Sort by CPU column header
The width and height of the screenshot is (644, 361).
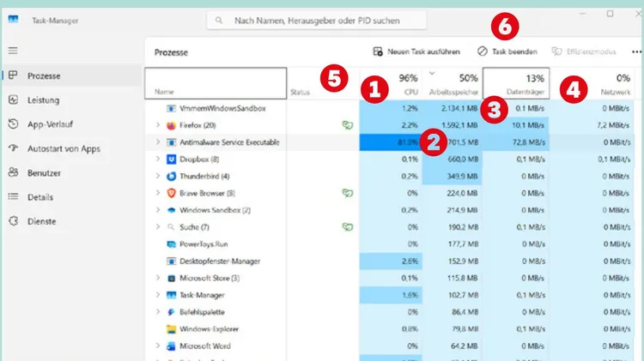point(391,83)
